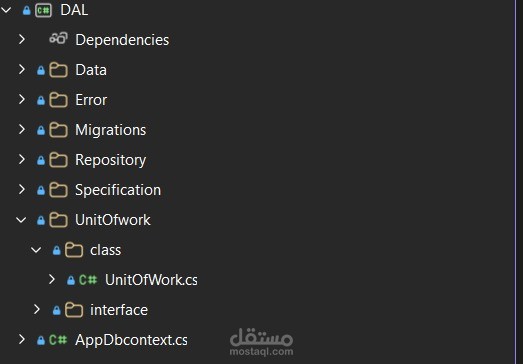Click the Migrations folder icon

tap(58, 130)
